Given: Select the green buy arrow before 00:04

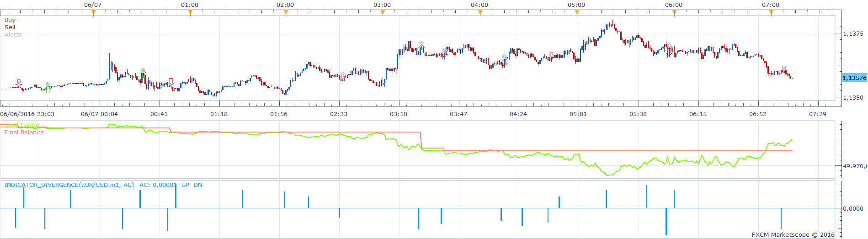Looking at the screenshot, I should click(48, 88).
